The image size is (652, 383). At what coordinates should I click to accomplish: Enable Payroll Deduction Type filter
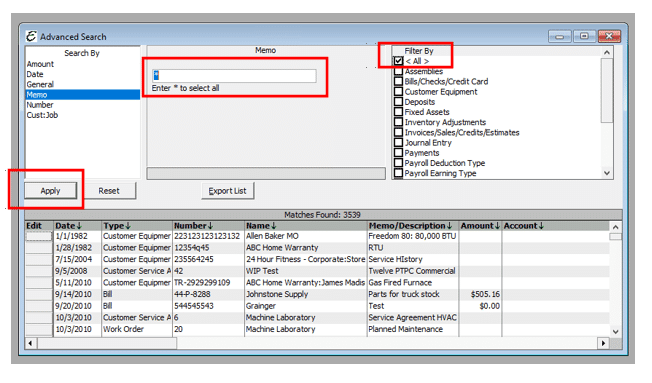coord(398,163)
